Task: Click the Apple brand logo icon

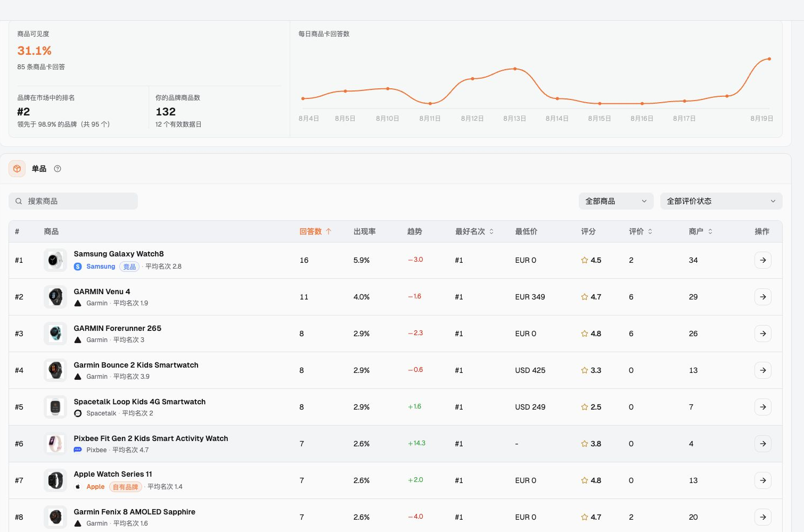Action: pos(78,487)
